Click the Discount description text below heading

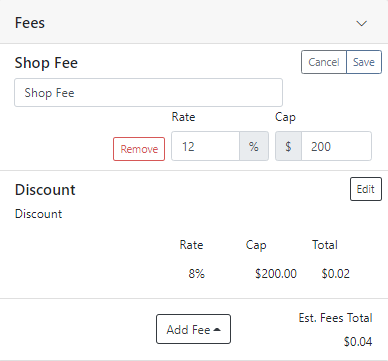coord(38,214)
